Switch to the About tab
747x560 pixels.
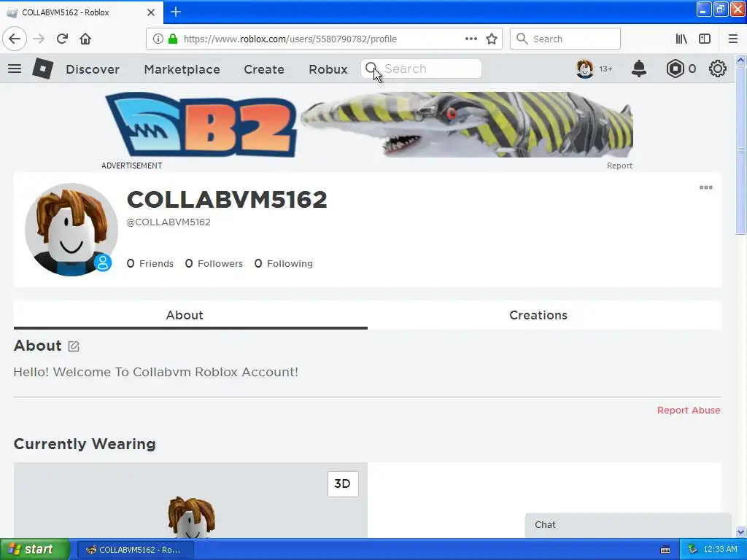click(190, 315)
